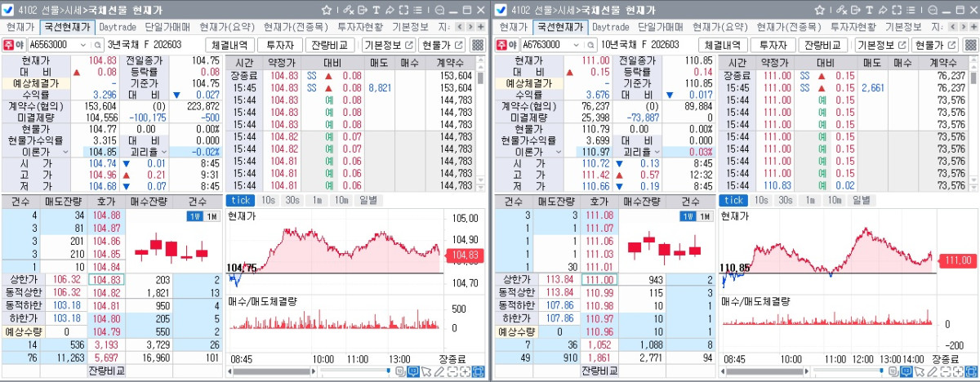Open the list menu icon in left window title bar
This screenshot has width=980, height=382.
pos(416,11)
